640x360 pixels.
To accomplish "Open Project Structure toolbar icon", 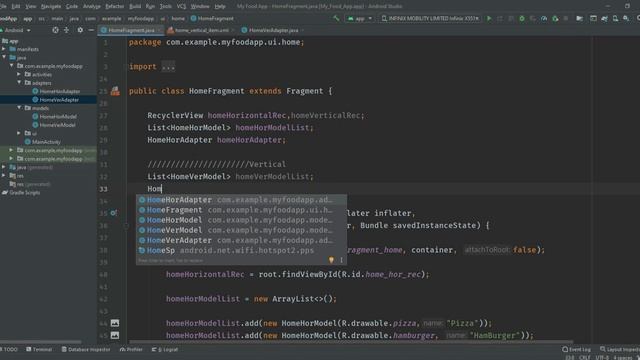I will (x=579, y=18).
